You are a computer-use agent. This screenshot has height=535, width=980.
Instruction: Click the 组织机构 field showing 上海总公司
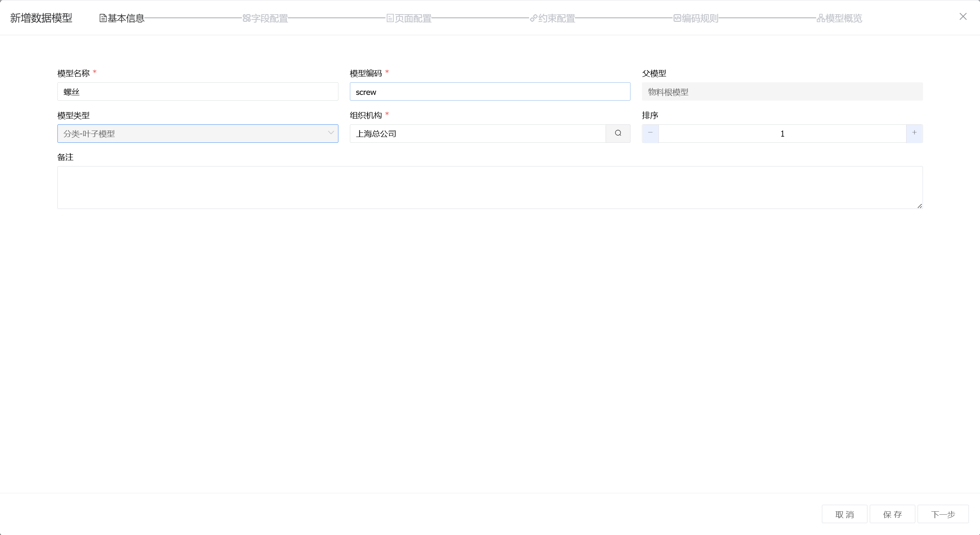[x=477, y=134]
